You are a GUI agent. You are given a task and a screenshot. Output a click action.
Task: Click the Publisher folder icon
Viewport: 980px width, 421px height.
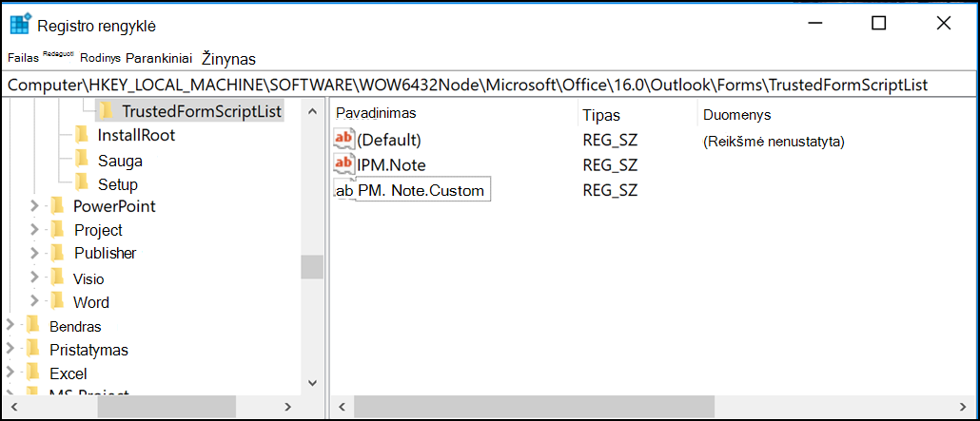click(57, 253)
